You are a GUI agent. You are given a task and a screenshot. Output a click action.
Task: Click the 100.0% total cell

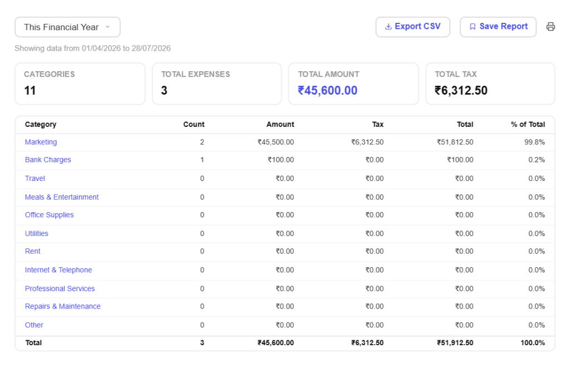click(x=533, y=342)
